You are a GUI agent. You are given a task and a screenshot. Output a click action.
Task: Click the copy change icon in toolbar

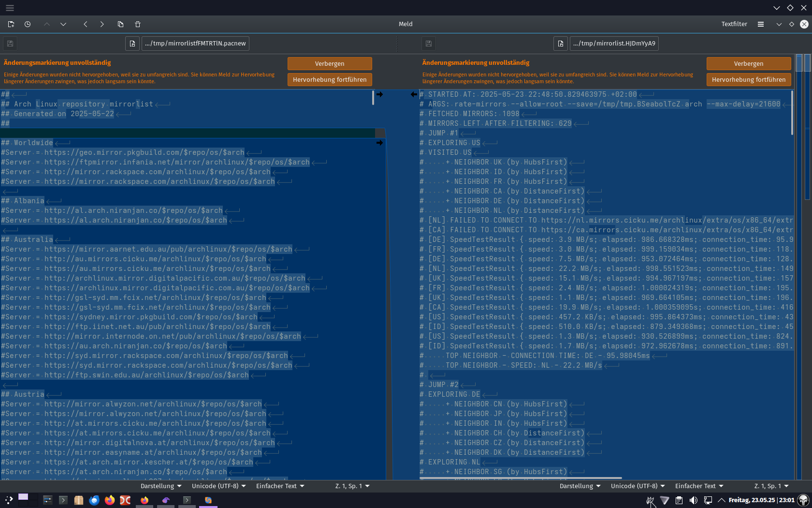[x=120, y=24]
